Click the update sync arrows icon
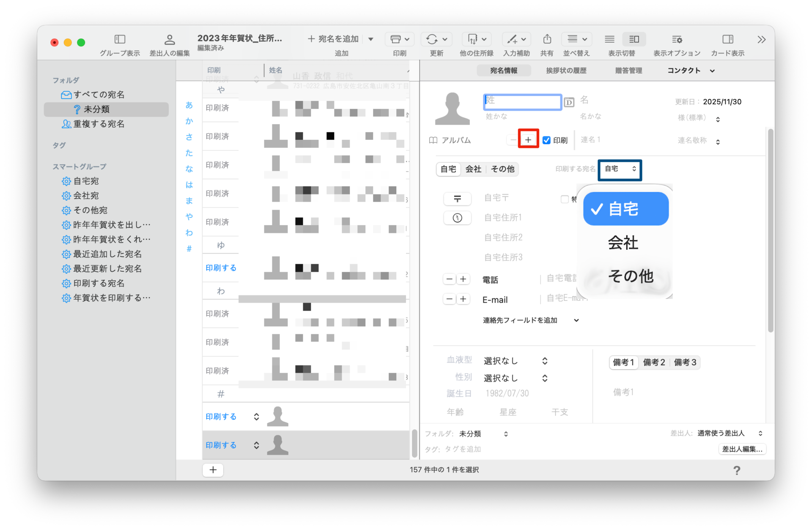This screenshot has width=812, height=530. point(432,39)
